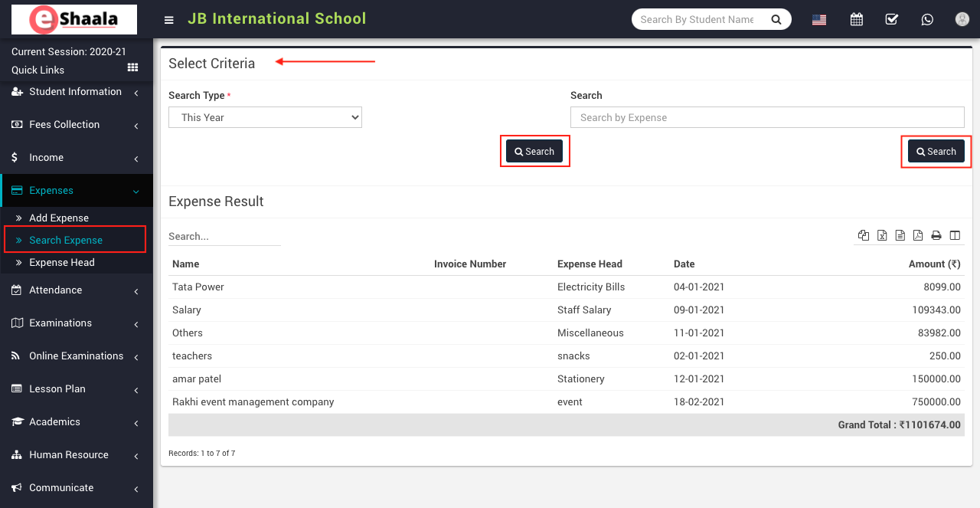Copy the expense table to clipboard

point(864,235)
